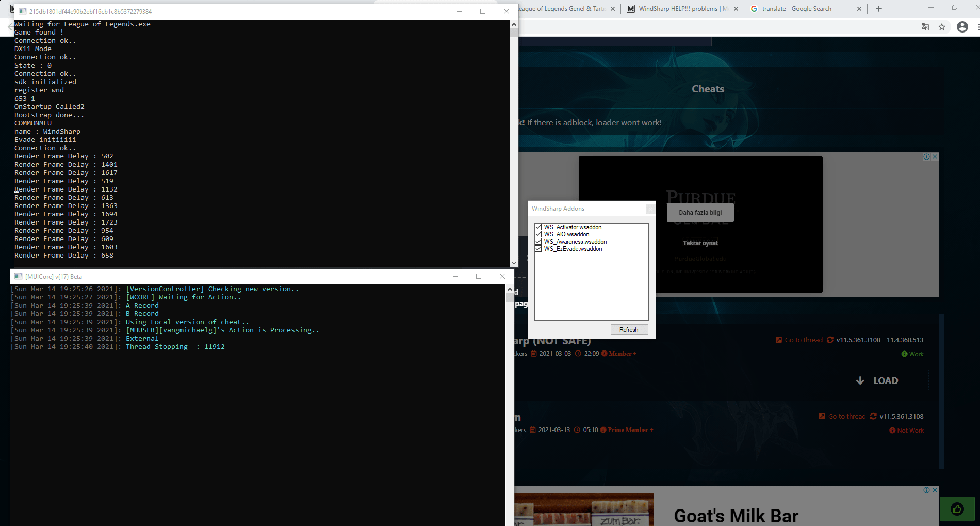
Task: Click 'Using Local version of cheat..' line
Action: click(188, 322)
